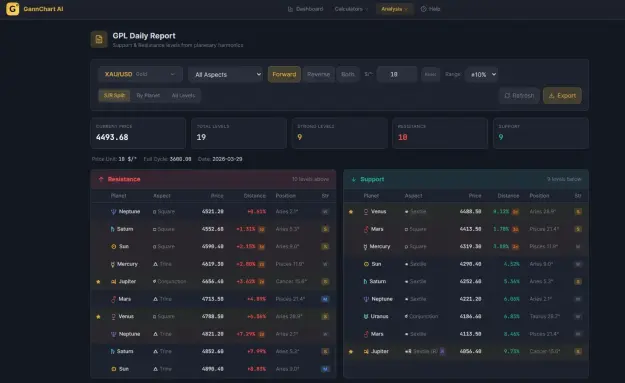Image resolution: width=625 pixels, height=383 pixels.
Task: Expand the Calculators menu
Action: tap(351, 9)
